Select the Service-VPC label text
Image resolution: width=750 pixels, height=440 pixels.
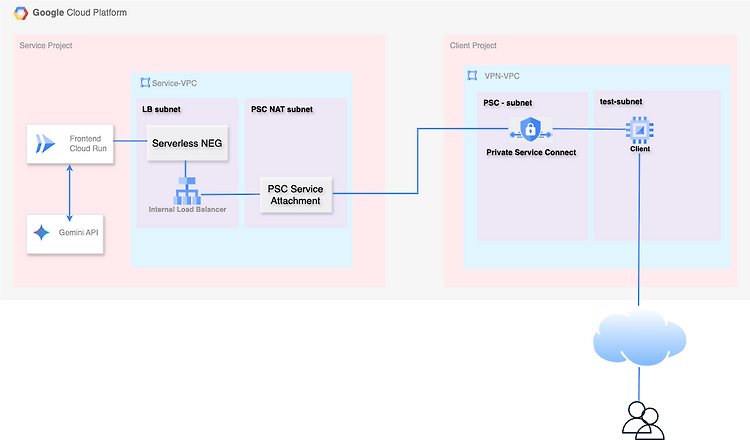(x=175, y=83)
